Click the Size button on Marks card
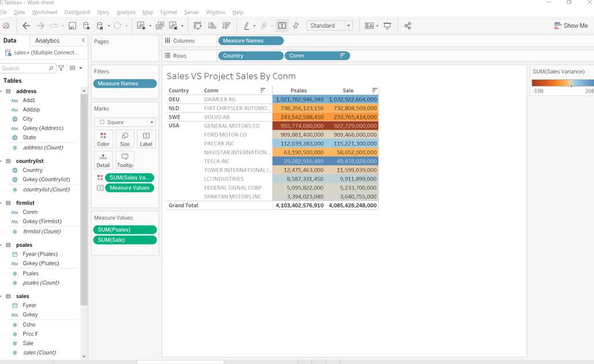Image resolution: width=594 pixels, height=364 pixels. pos(125,139)
